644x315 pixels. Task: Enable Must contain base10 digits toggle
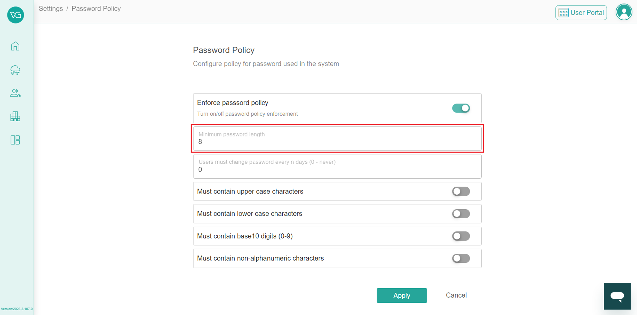461,236
